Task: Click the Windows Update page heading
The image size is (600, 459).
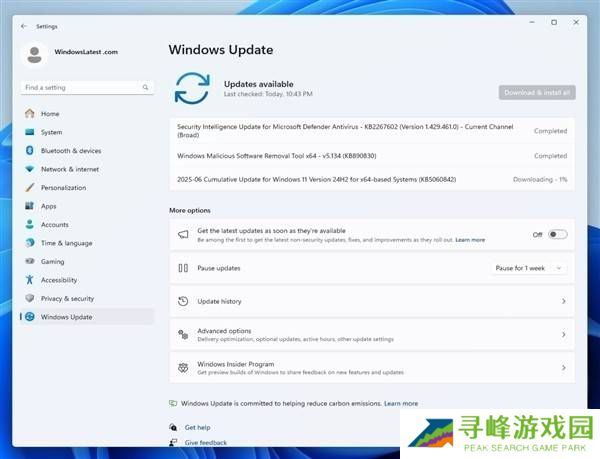Action: 221,50
